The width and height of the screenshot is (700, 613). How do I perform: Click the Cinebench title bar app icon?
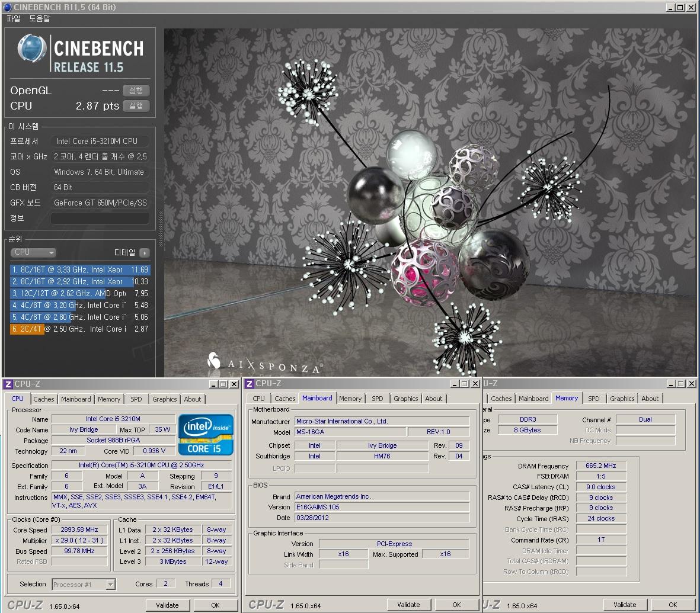7,7
